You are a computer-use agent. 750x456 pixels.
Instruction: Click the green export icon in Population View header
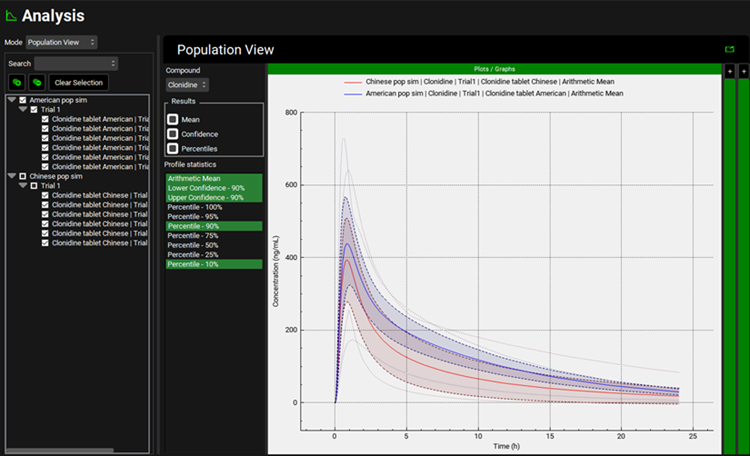tap(729, 49)
